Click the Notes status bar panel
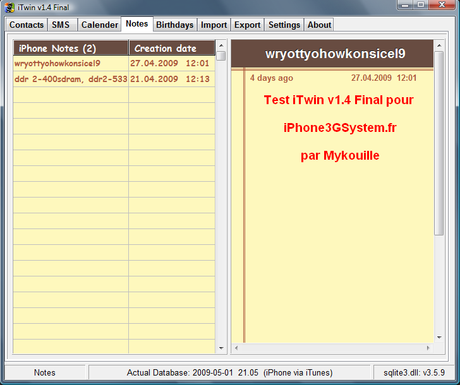Screen dimensions: 460x385 [45, 373]
